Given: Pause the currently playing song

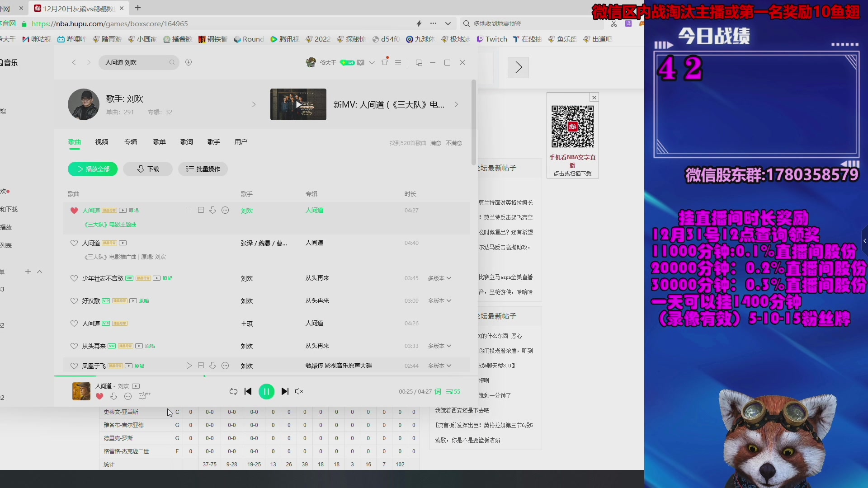Looking at the screenshot, I should pos(266,391).
